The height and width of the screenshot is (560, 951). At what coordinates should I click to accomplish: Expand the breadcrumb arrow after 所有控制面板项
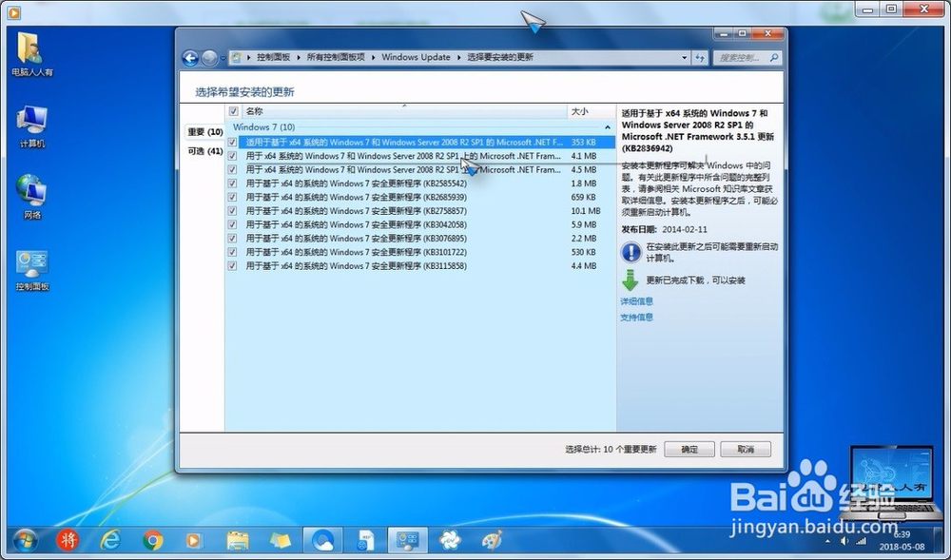(x=373, y=58)
